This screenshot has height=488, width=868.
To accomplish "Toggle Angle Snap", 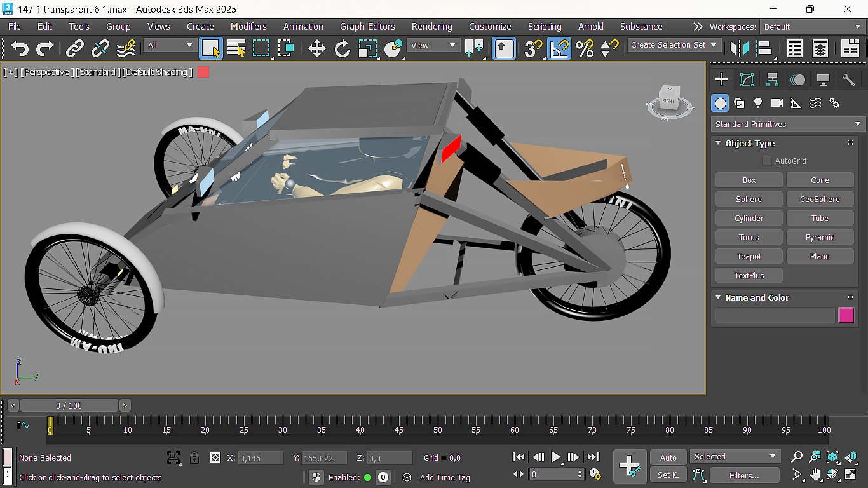I will [559, 49].
